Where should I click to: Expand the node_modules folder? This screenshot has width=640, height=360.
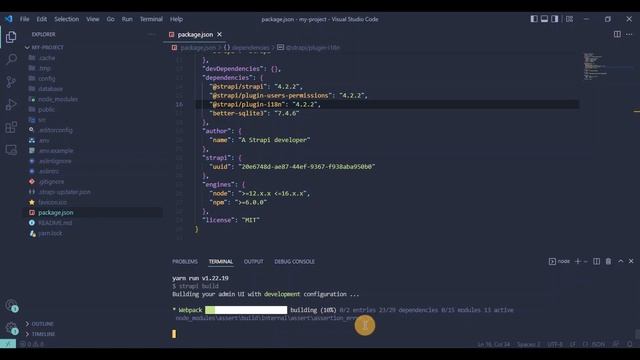[x=58, y=99]
